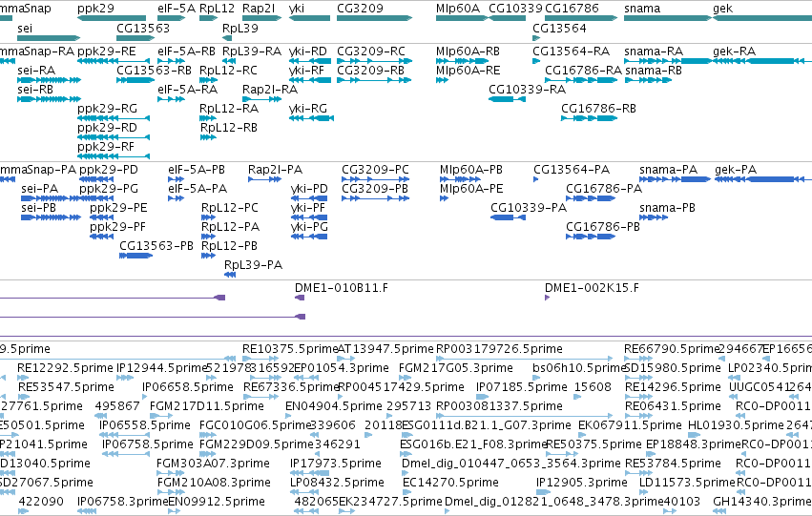Select transcript yki-RD
The image size is (812, 516).
click(308, 52)
